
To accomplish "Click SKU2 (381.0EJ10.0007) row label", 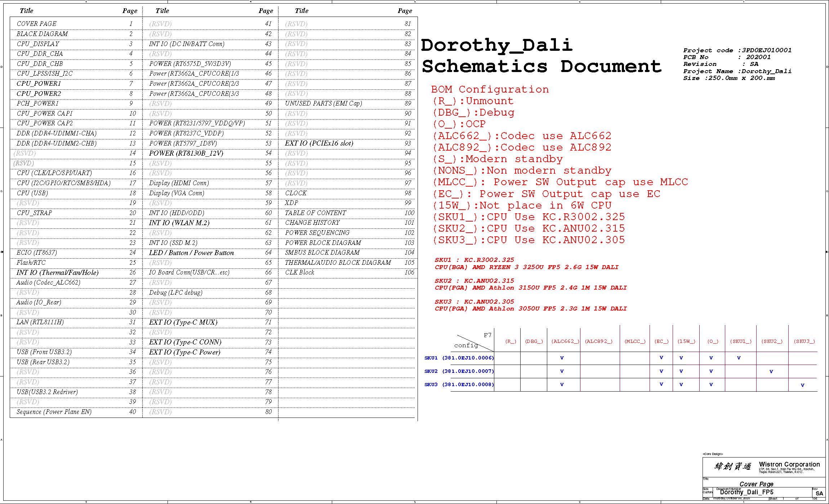I will (x=459, y=371).
